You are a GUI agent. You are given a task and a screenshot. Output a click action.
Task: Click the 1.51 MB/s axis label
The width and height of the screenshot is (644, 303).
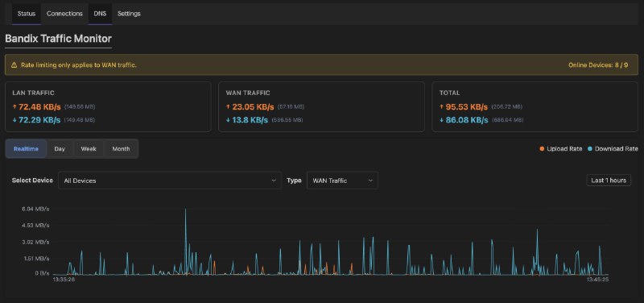pyautogui.click(x=35, y=258)
